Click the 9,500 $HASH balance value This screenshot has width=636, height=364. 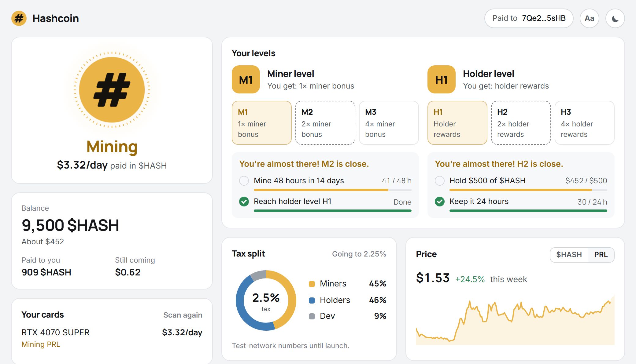70,225
